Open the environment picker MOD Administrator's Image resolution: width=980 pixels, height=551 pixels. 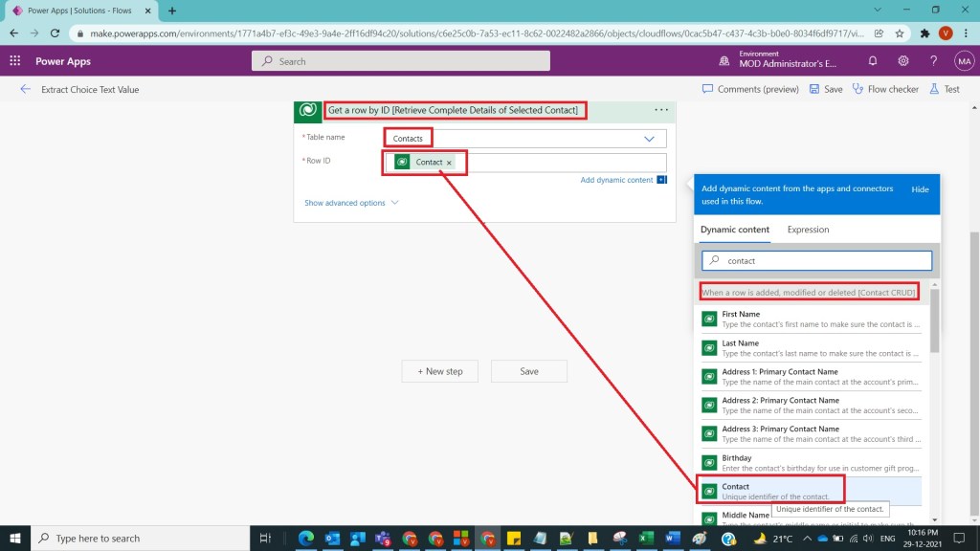785,60
